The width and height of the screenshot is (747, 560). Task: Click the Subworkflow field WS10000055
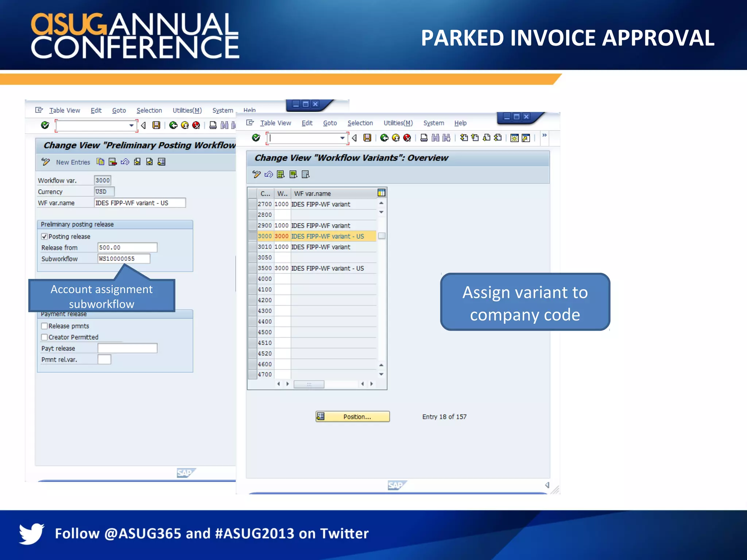[124, 258]
